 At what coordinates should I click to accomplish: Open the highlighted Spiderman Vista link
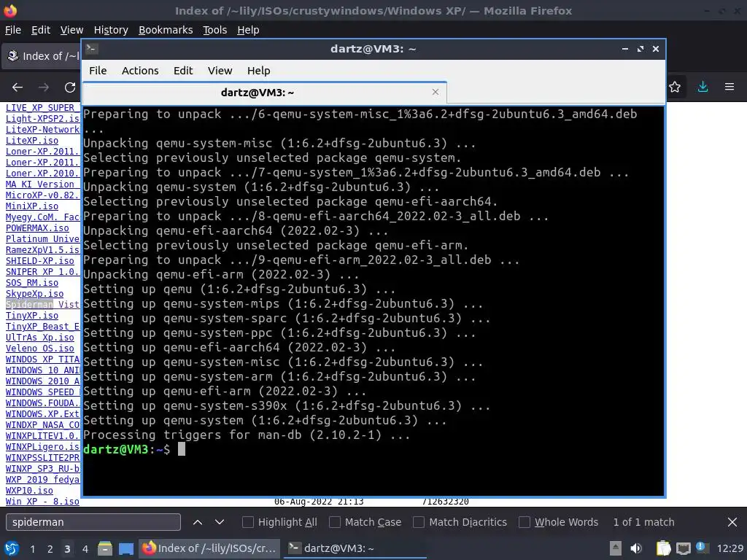[43, 305]
